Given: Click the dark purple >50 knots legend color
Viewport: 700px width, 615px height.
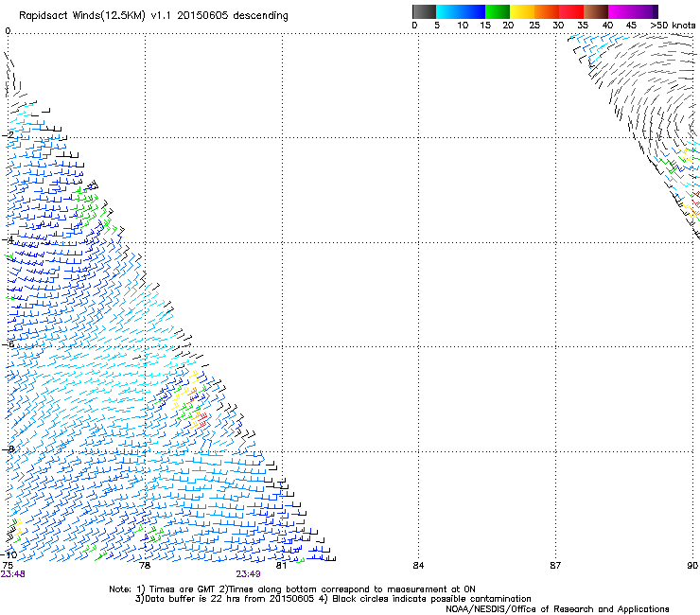Looking at the screenshot, I should (x=655, y=11).
